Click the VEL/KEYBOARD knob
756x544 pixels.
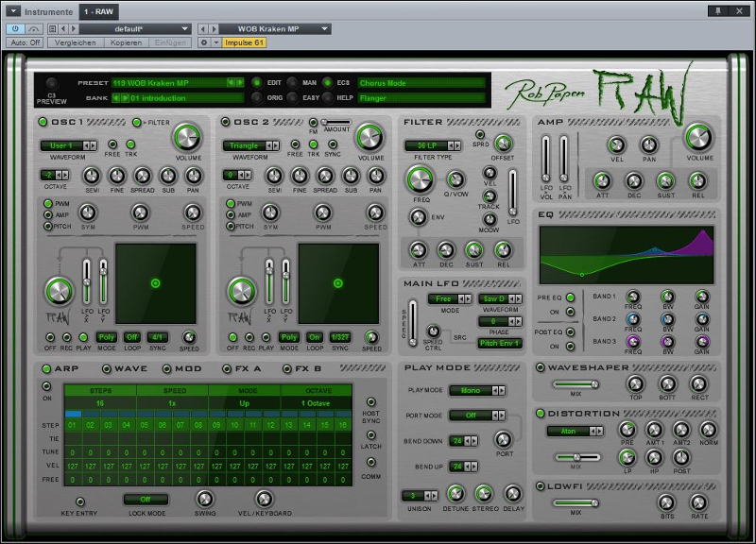tap(264, 499)
